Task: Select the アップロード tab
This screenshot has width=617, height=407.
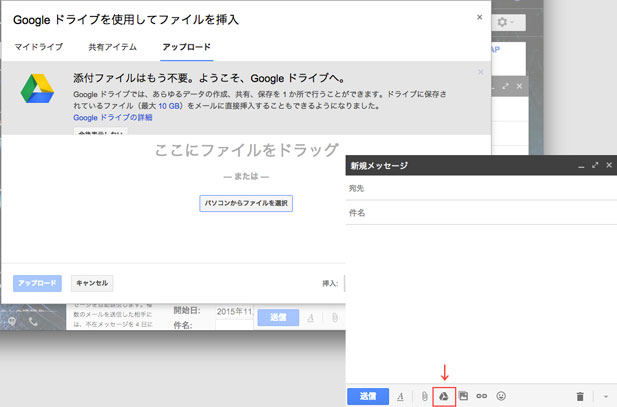Action: 187,47
